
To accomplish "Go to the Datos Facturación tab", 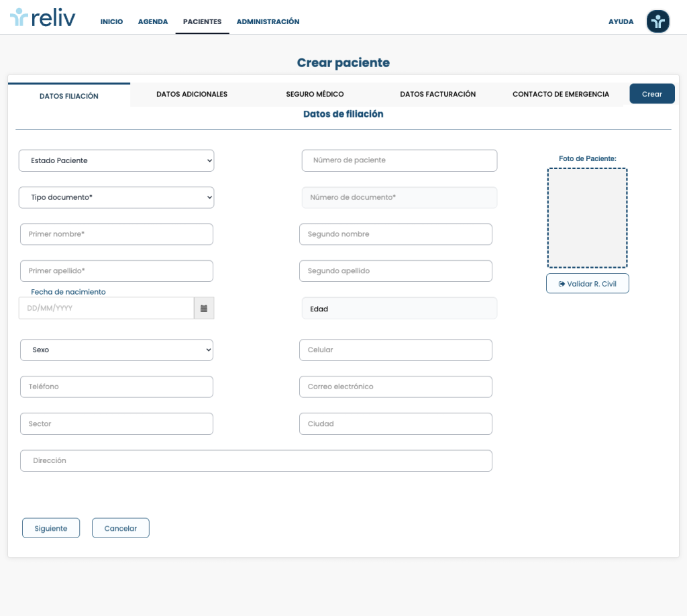I will [x=437, y=95].
